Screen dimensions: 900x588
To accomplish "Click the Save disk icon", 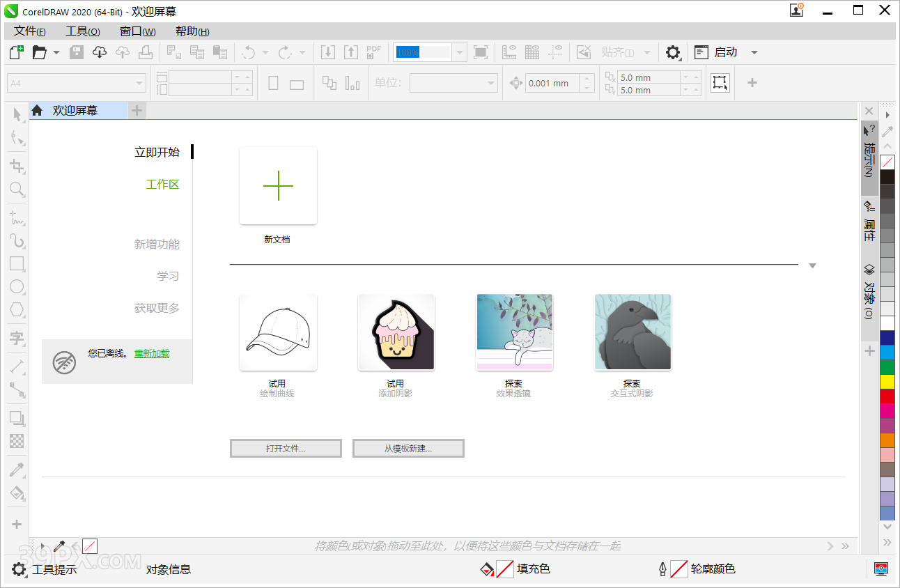I will [77, 52].
